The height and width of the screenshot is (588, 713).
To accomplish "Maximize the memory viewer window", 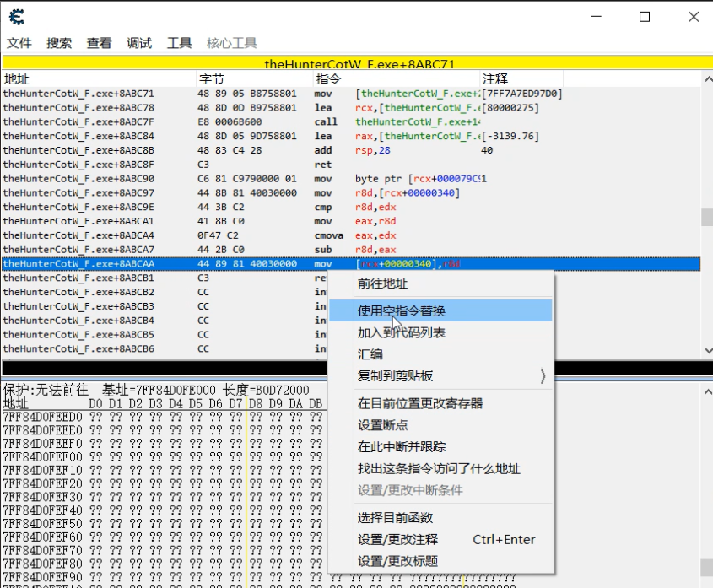I will click(645, 17).
